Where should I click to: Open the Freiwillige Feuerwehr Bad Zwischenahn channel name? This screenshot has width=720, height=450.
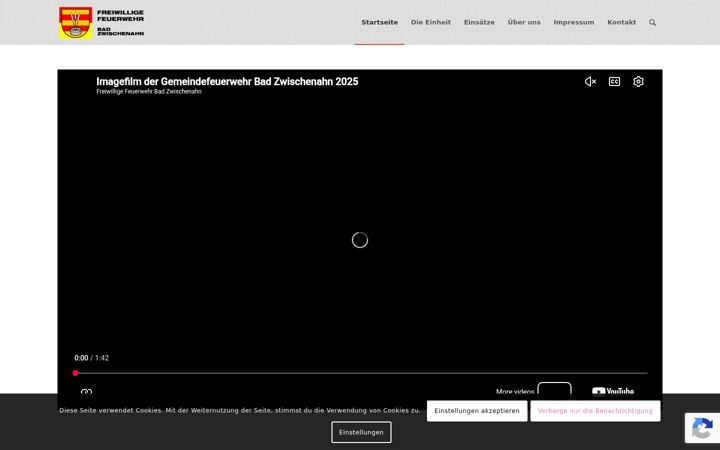click(x=149, y=91)
